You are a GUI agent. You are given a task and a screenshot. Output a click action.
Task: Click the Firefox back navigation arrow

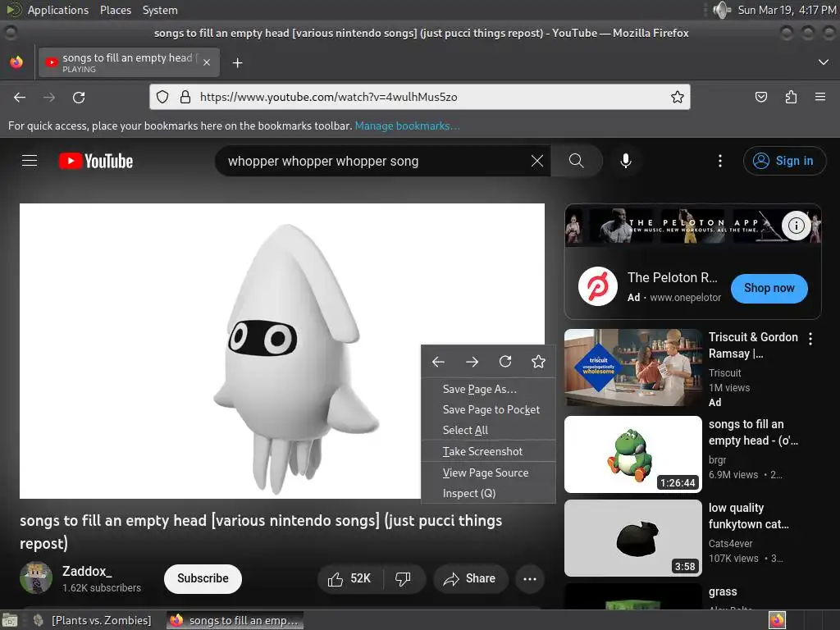[x=20, y=97]
